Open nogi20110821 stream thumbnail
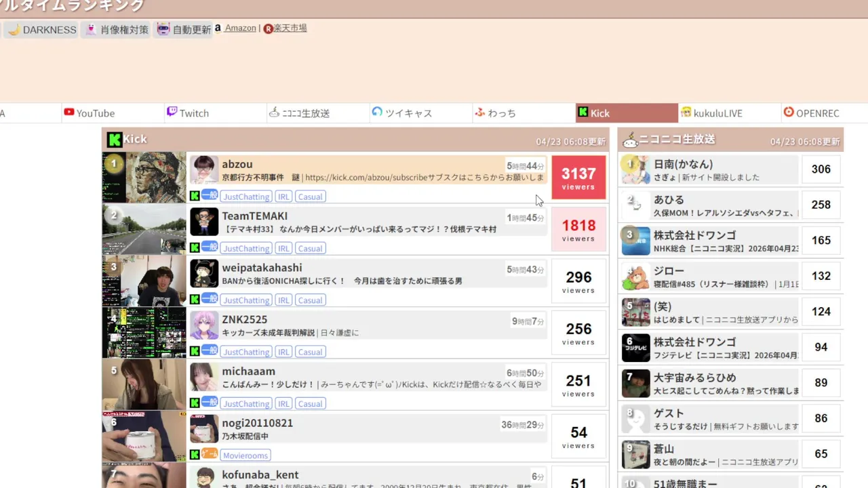 point(144,436)
